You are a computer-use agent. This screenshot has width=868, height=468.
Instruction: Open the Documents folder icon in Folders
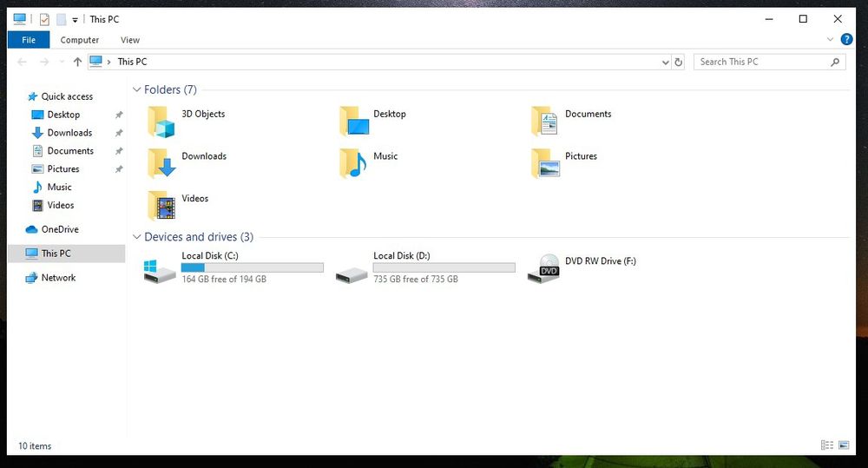545,122
